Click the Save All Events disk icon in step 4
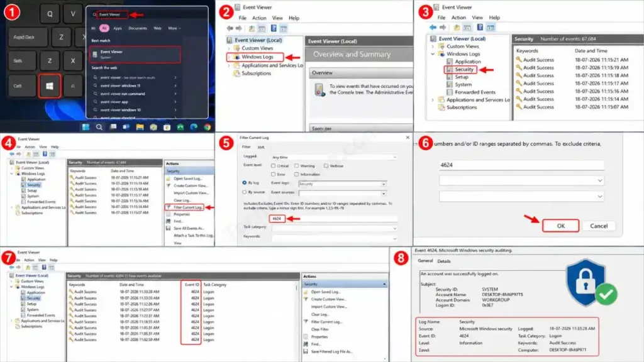Viewport: 644px width, 362px height. 169,228
